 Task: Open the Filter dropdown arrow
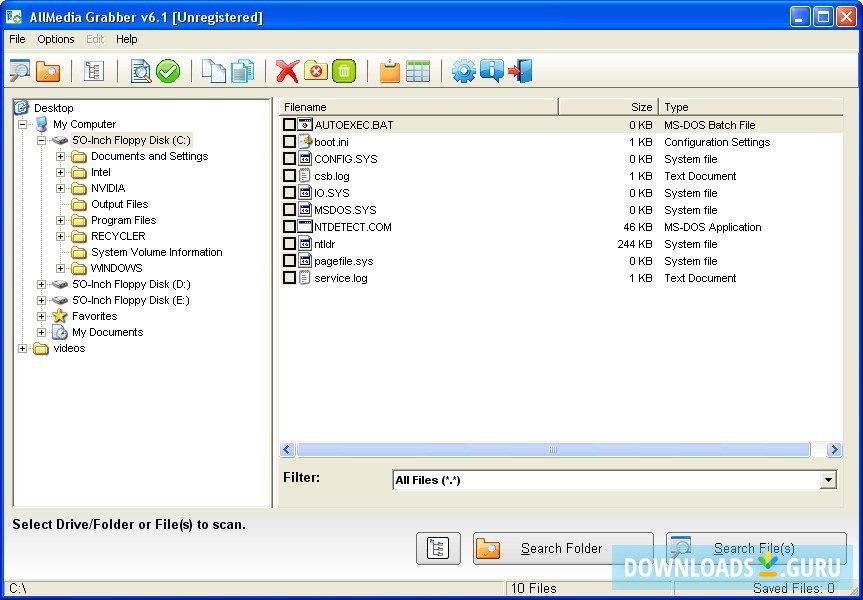(828, 480)
